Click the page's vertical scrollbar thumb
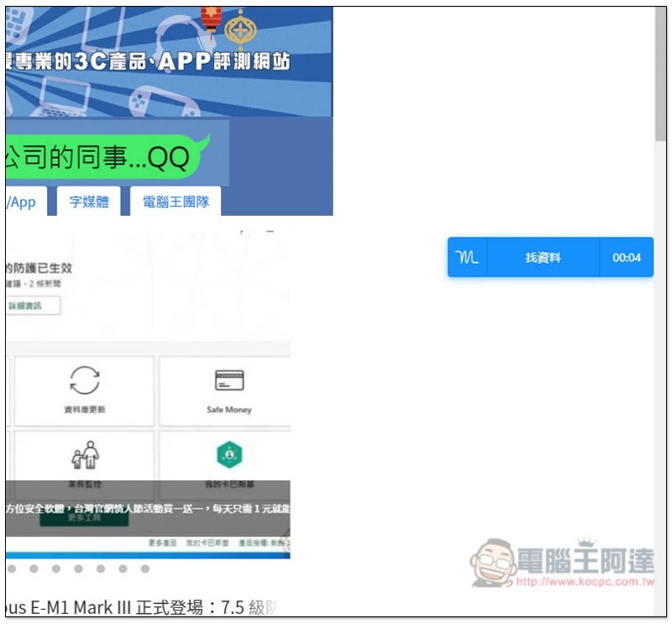The image size is (672, 624). 660,76
